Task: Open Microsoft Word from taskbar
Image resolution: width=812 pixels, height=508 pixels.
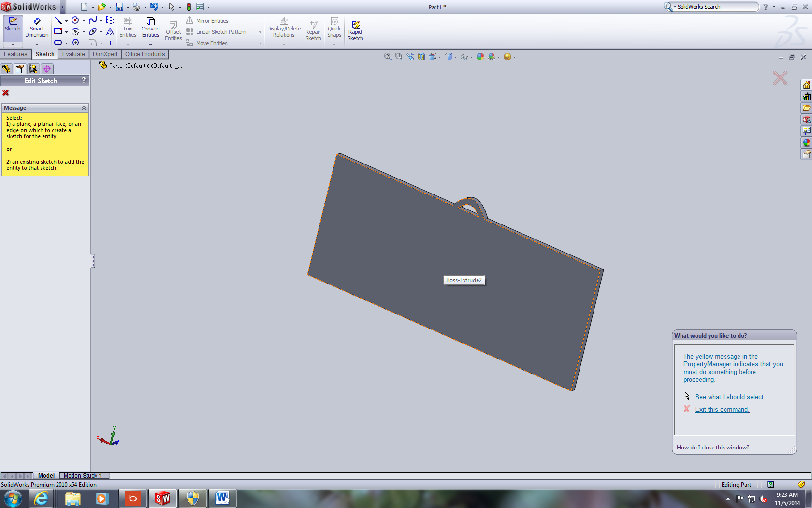Action: (222, 498)
